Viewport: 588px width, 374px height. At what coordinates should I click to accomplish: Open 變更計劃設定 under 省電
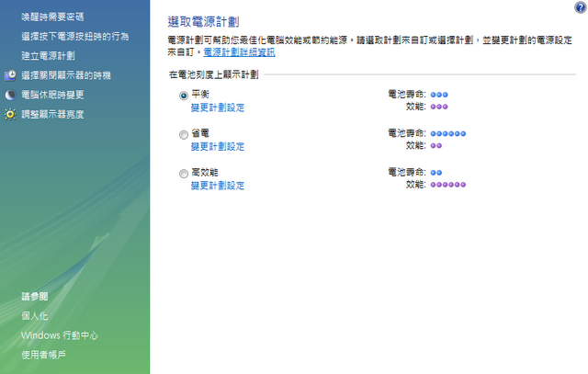click(218, 147)
